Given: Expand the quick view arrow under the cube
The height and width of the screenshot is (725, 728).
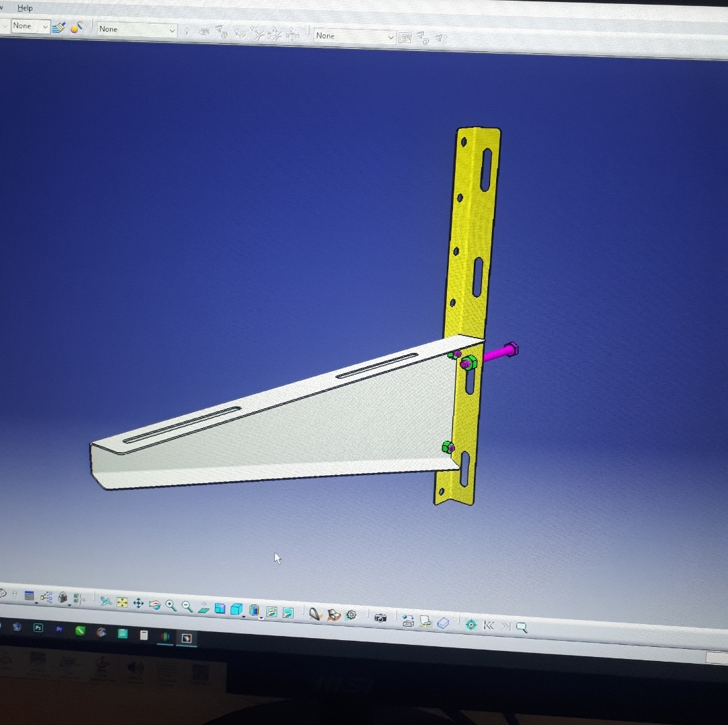Looking at the screenshot, I should pos(244,617).
